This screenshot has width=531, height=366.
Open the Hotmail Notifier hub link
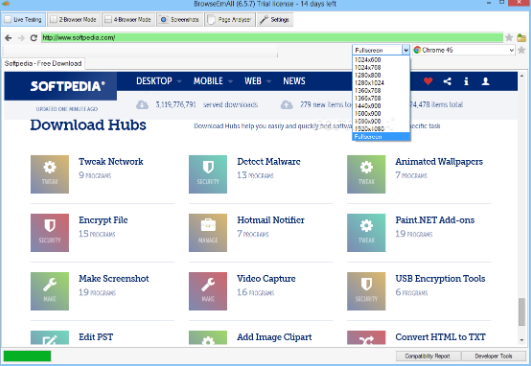tap(271, 220)
